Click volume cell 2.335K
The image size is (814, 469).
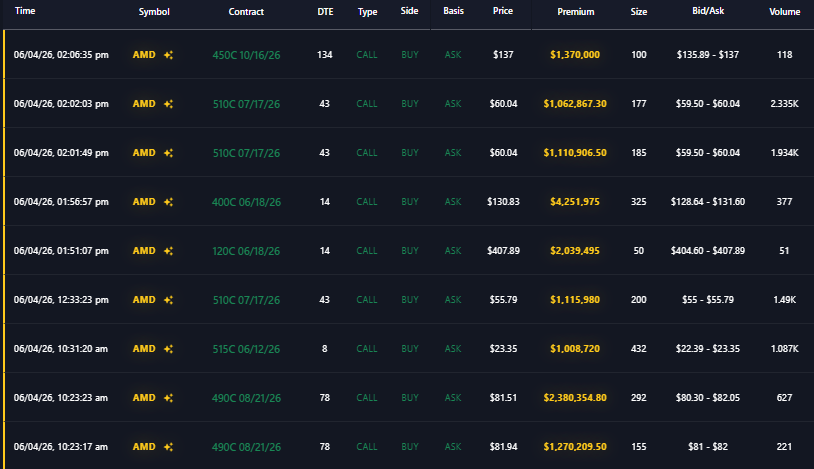click(x=784, y=104)
